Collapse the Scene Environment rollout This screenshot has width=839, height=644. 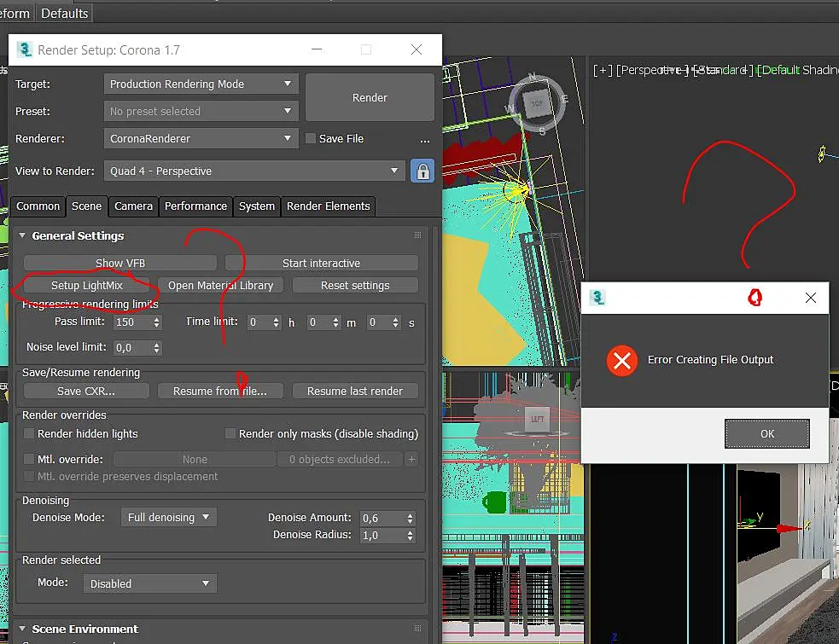(22, 629)
